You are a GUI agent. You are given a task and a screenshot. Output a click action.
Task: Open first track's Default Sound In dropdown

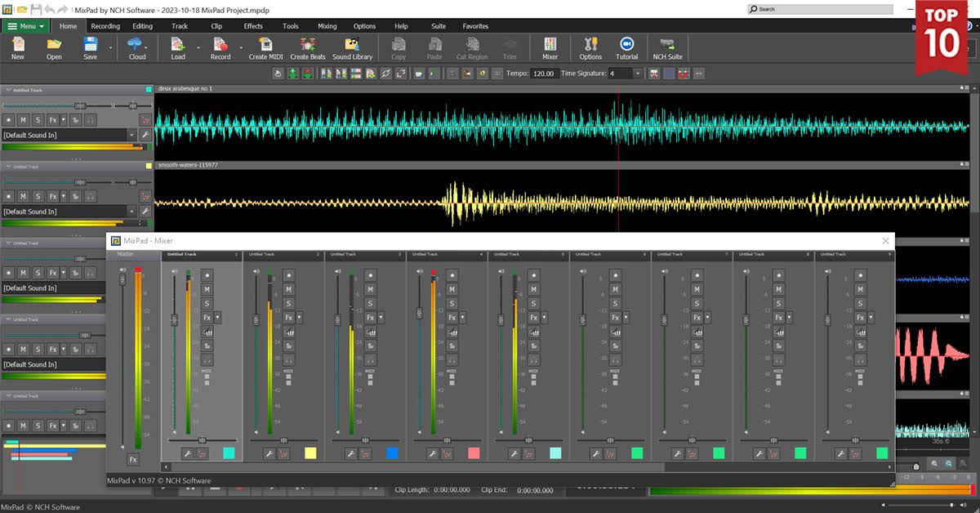131,135
